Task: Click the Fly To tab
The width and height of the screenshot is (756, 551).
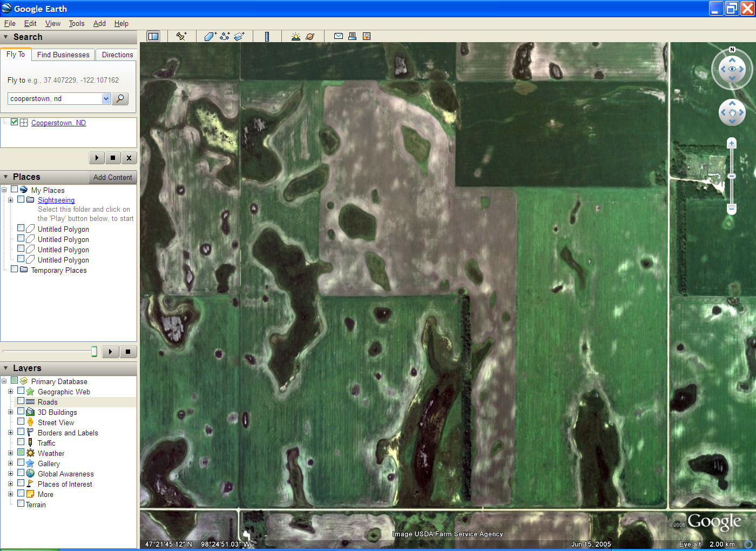Action: (16, 54)
